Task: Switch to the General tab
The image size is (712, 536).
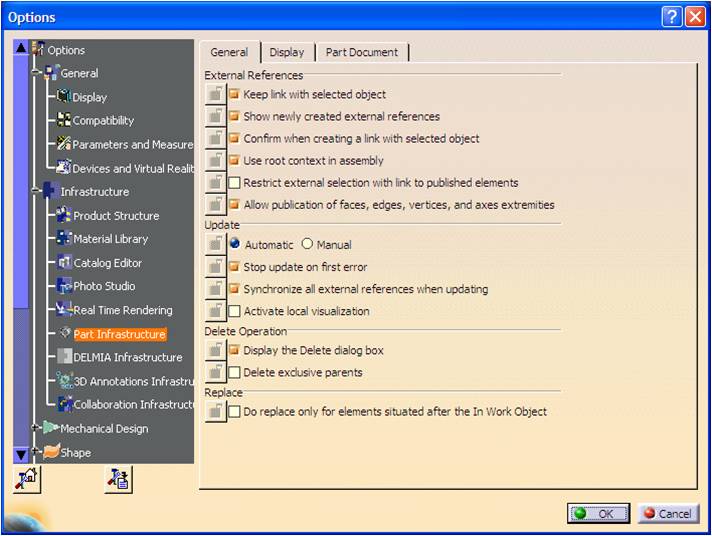Action: (x=229, y=52)
